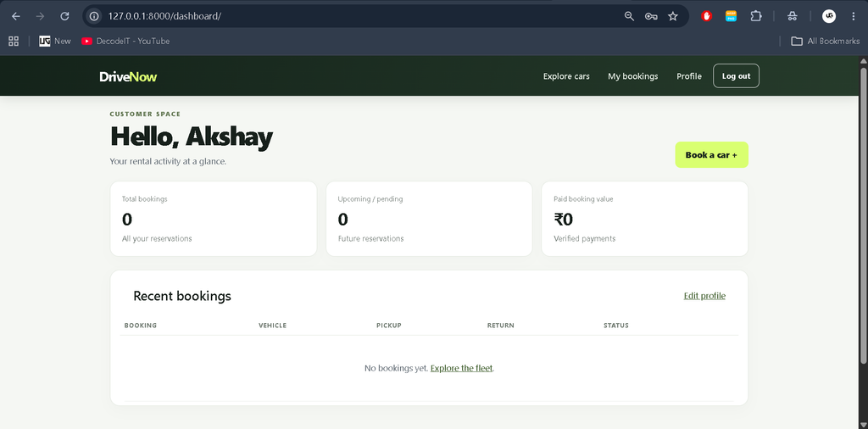The image size is (868, 429).
Task: Reload the dashboard page
Action: pyautogui.click(x=64, y=16)
